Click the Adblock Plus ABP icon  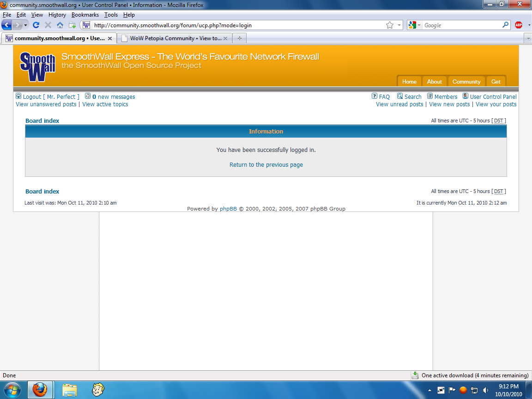point(519,25)
